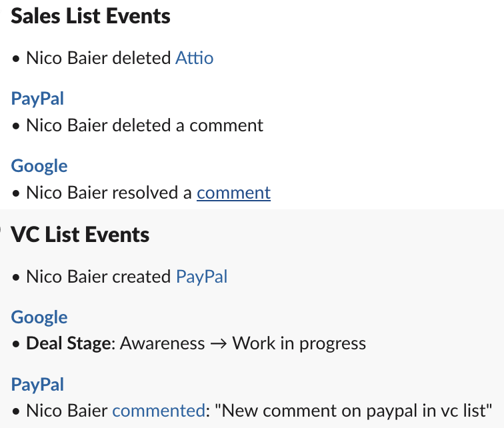Open PayPal heading link under Sales List Events
The width and height of the screenshot is (504, 436).
[x=37, y=99]
